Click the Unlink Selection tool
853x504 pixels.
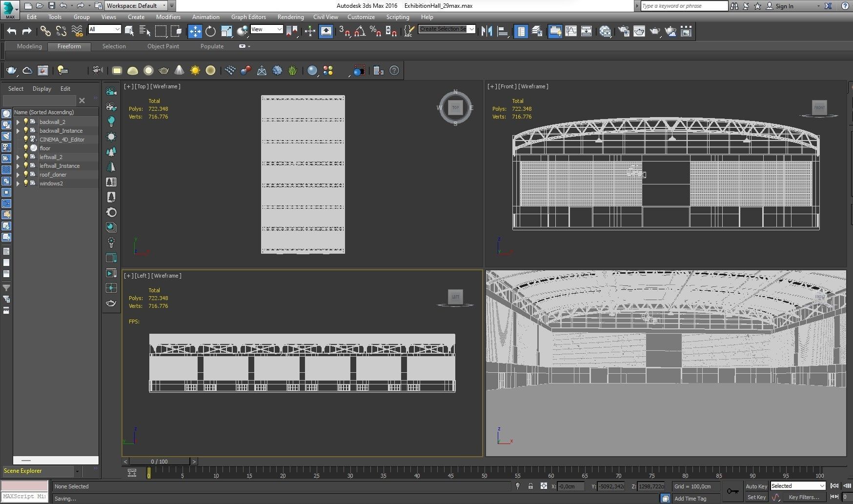[x=61, y=31]
